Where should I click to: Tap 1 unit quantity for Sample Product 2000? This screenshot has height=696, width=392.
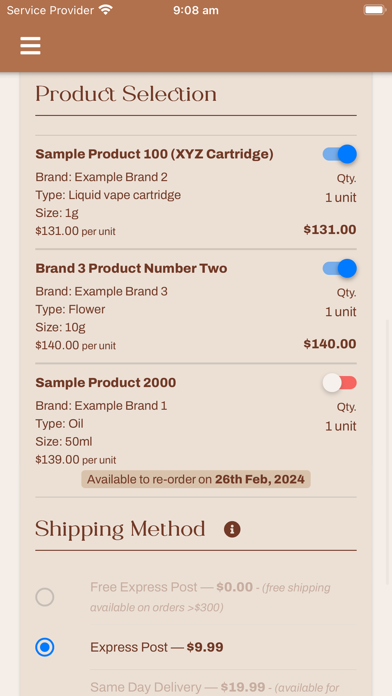pos(341,426)
